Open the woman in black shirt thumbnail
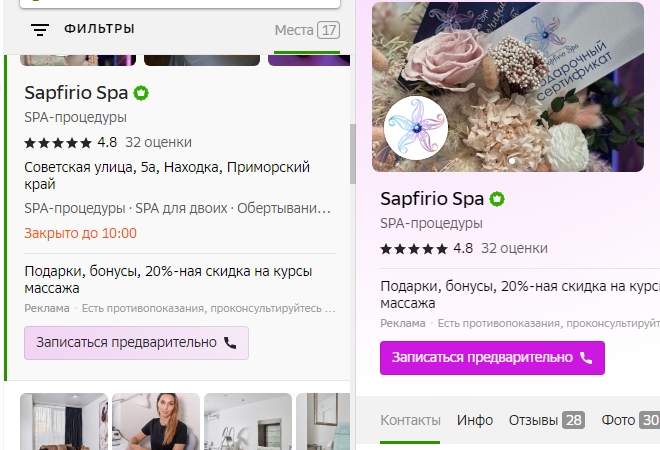Viewport: 660px width, 450px height. (156, 421)
